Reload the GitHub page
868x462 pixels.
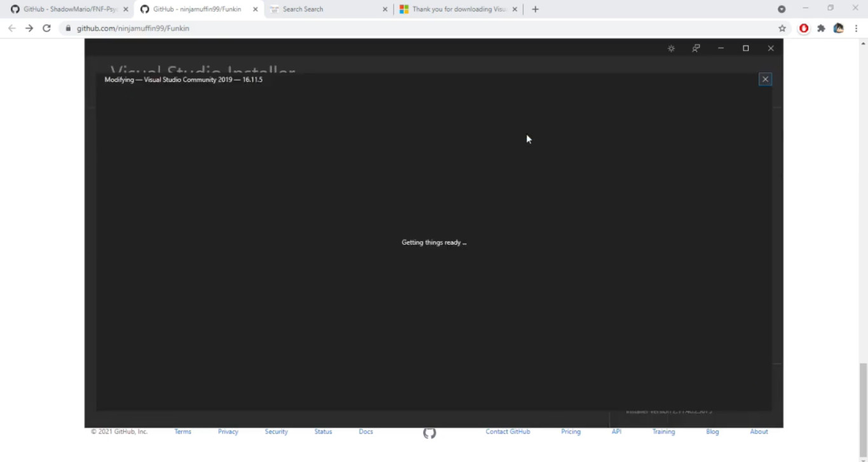[46, 28]
